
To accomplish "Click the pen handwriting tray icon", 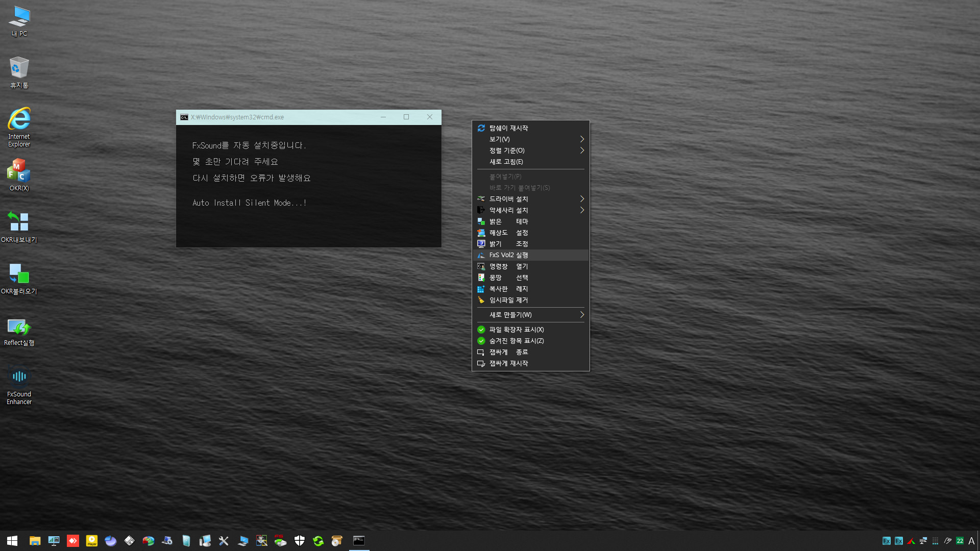I will pos(948,541).
